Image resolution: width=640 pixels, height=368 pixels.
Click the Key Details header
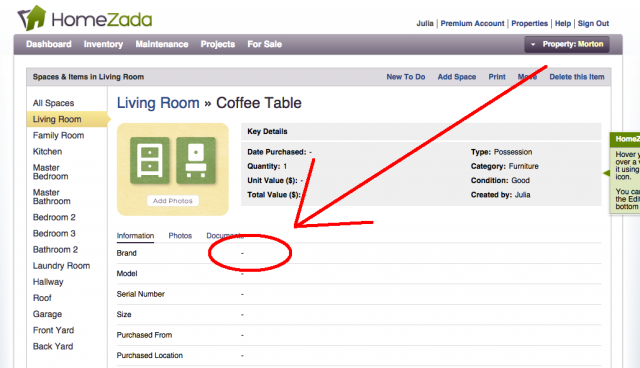[x=421, y=131]
